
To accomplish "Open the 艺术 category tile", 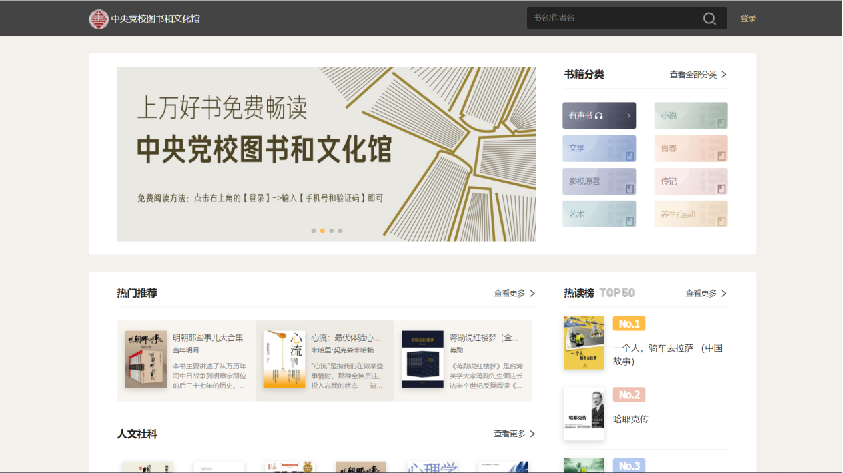I will [599, 214].
